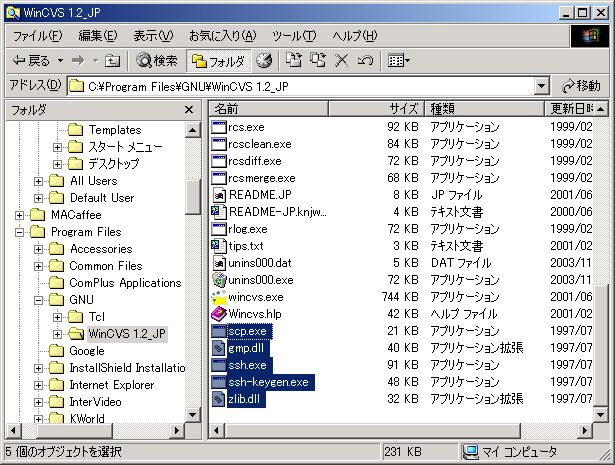Select the rlog.exe file icon
The image size is (615, 465).
point(218,229)
